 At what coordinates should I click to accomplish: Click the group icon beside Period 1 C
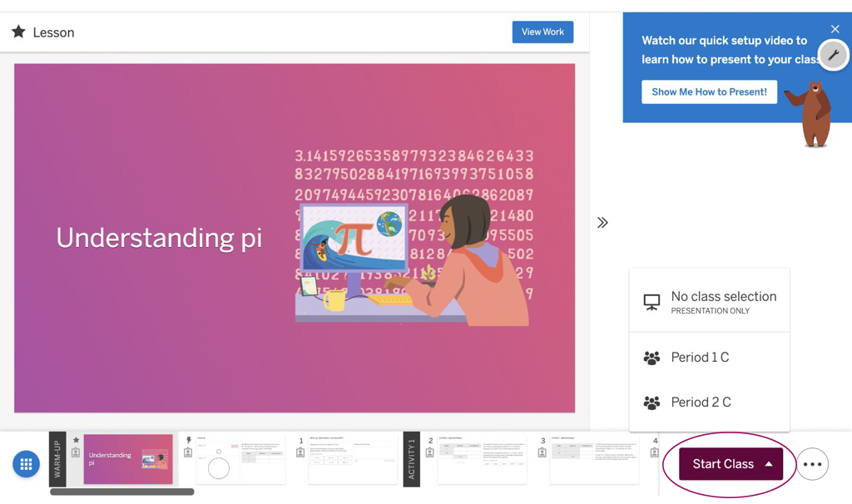click(651, 358)
